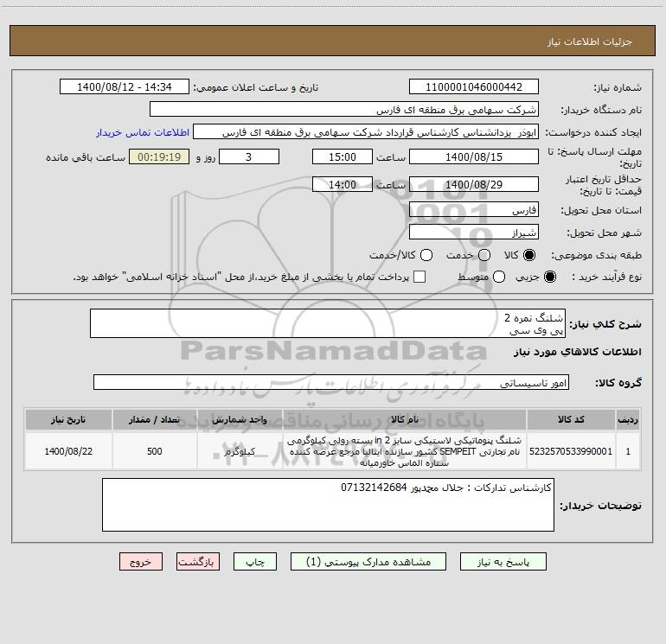The width and height of the screenshot is (666, 644).
Task: Click the response deadline time 15:00 field
Action: pos(343,156)
